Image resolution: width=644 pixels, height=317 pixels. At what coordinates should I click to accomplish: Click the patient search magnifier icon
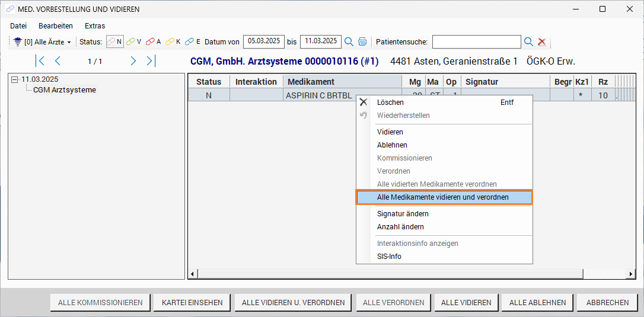528,41
